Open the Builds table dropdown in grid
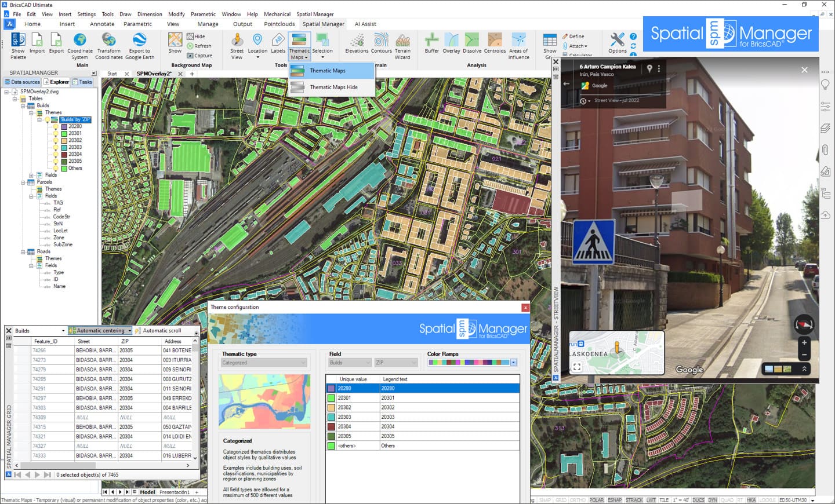The image size is (835, 504). (x=63, y=331)
